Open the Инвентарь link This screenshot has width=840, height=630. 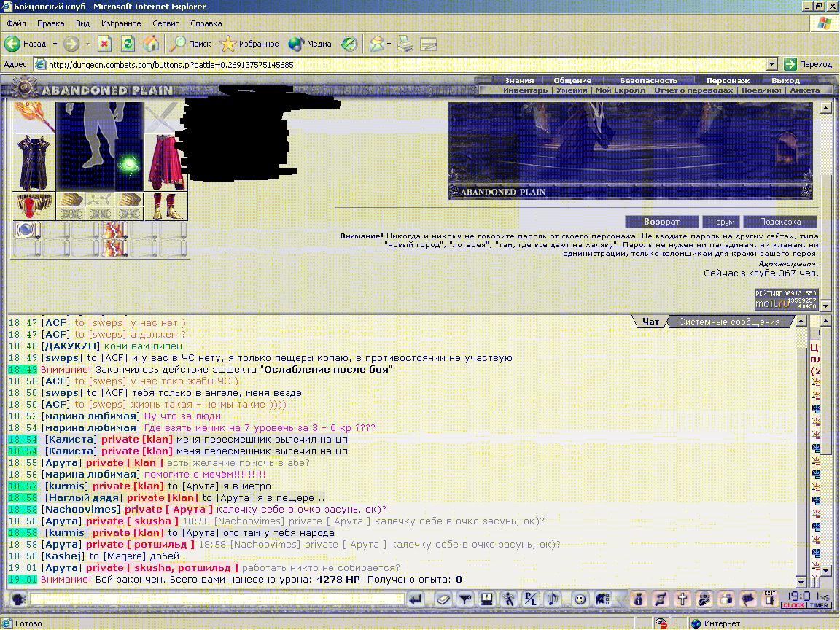(525, 90)
